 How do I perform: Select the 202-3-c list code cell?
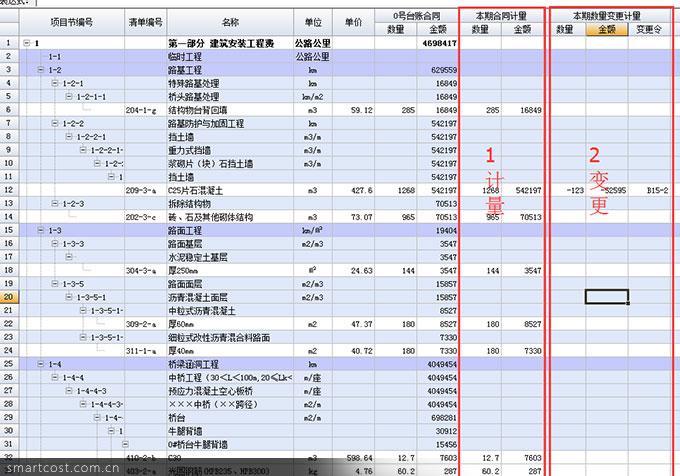click(145, 217)
